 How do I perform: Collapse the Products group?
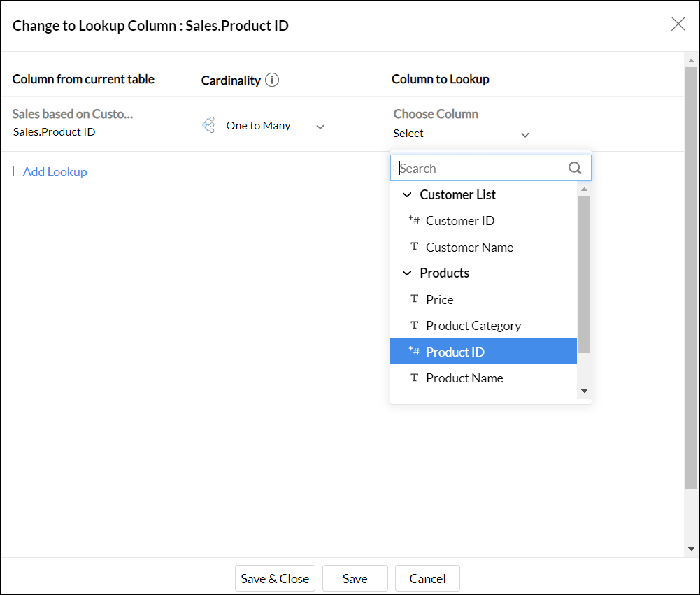click(x=407, y=273)
